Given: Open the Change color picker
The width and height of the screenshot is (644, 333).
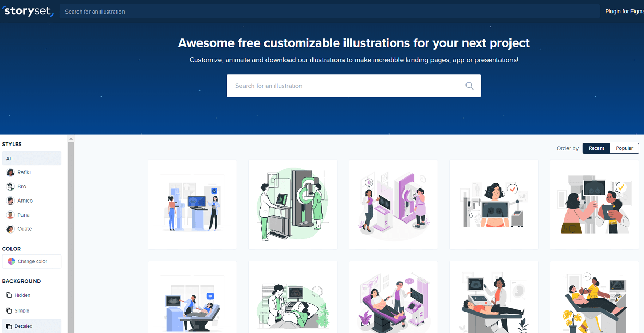Looking at the screenshot, I should 31,261.
